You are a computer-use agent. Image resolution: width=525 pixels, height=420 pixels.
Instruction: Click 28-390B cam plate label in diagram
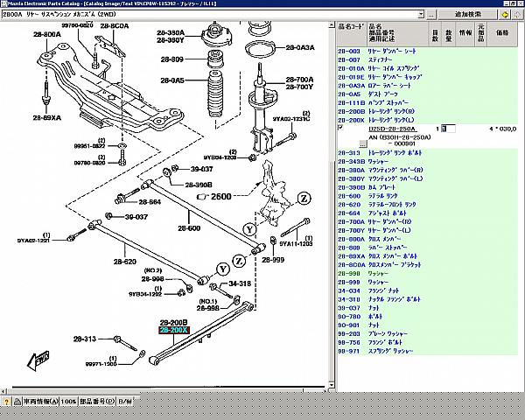point(199,185)
